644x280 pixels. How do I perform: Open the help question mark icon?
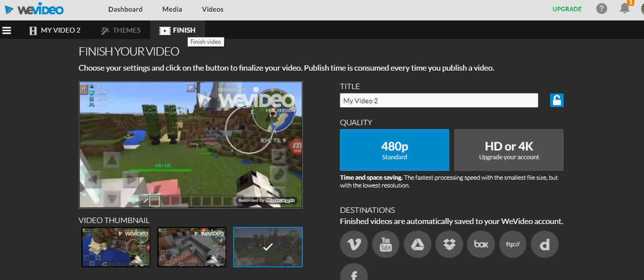(602, 9)
